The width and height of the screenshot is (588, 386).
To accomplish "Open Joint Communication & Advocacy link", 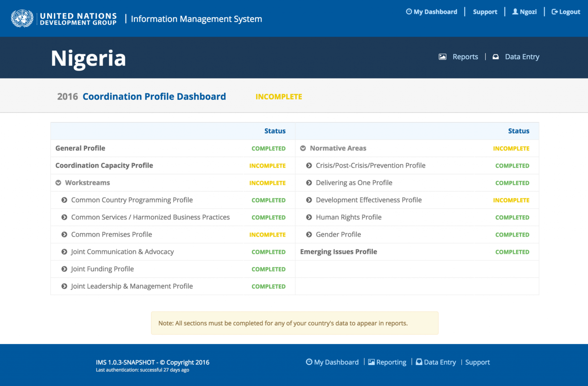I will tap(122, 252).
